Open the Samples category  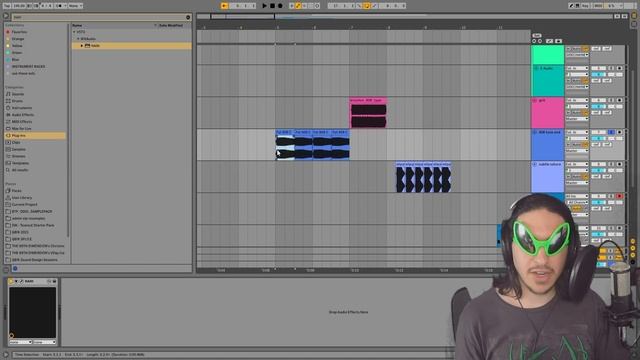[18, 149]
